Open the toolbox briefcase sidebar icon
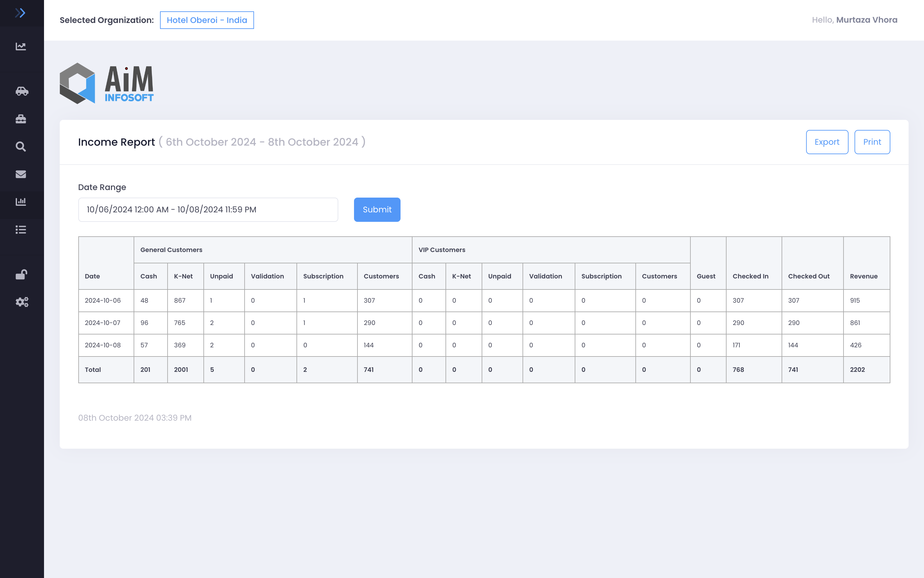The image size is (924, 578). coord(21,119)
